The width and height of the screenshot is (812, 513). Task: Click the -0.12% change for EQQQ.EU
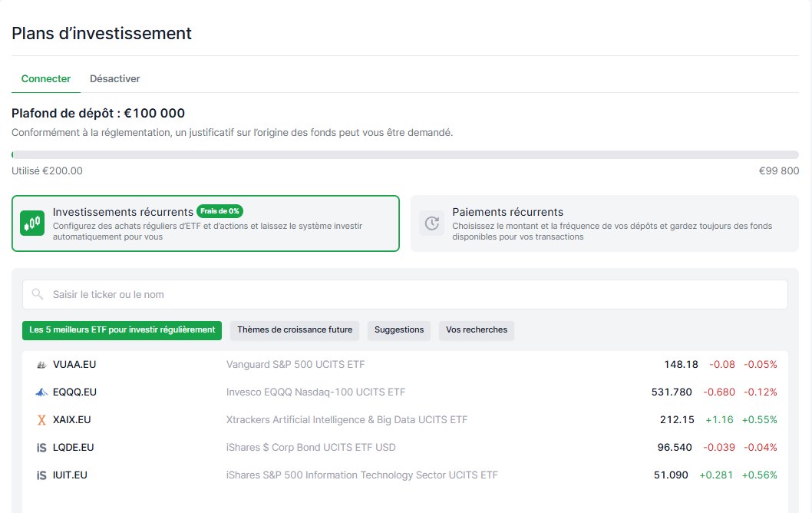[761, 392]
